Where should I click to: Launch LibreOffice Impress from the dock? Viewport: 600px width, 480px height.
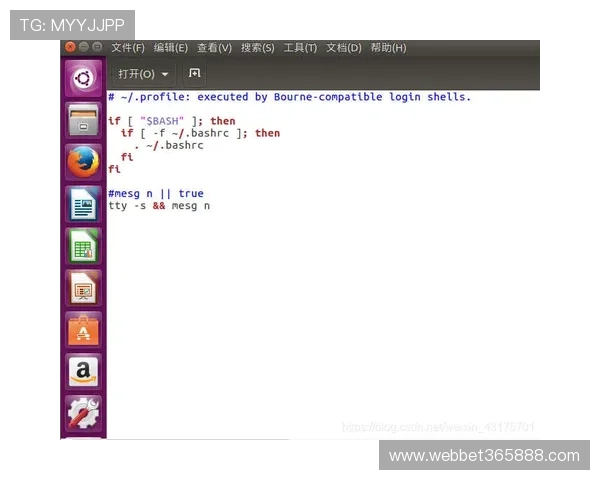tap(84, 287)
